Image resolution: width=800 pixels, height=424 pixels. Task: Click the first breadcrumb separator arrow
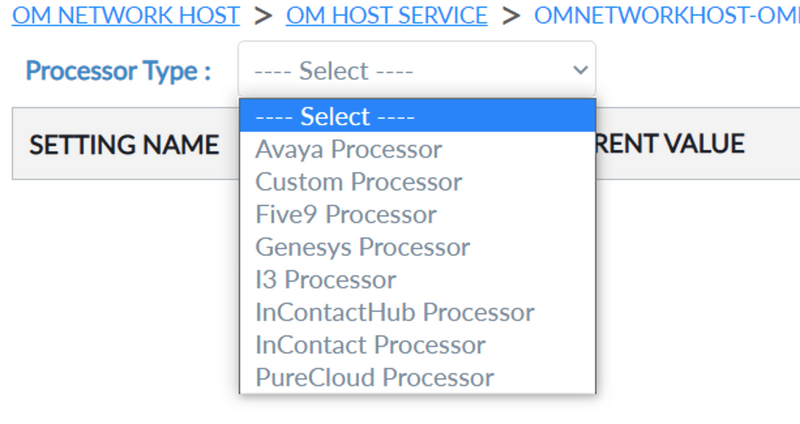point(263,16)
